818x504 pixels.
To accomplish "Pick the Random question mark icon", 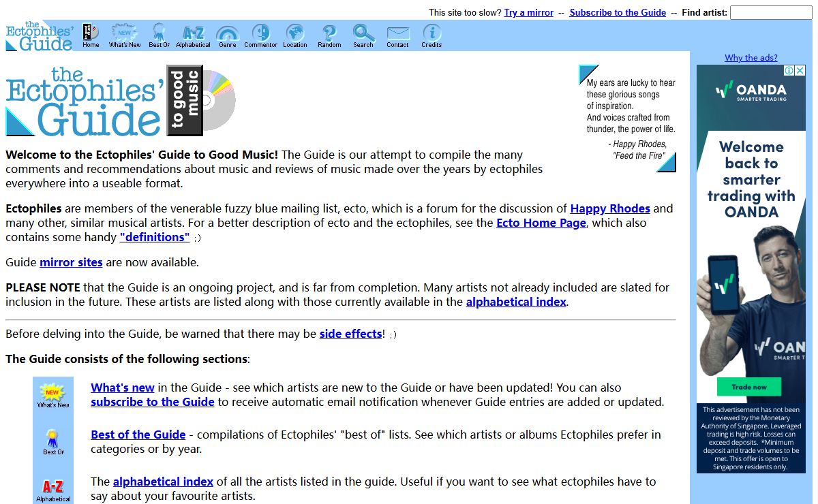I will (x=329, y=36).
